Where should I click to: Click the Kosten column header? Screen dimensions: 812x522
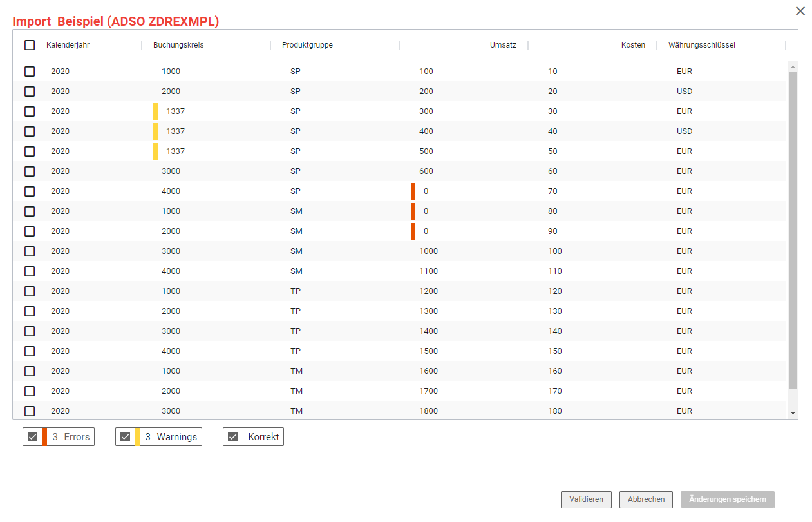coord(633,45)
